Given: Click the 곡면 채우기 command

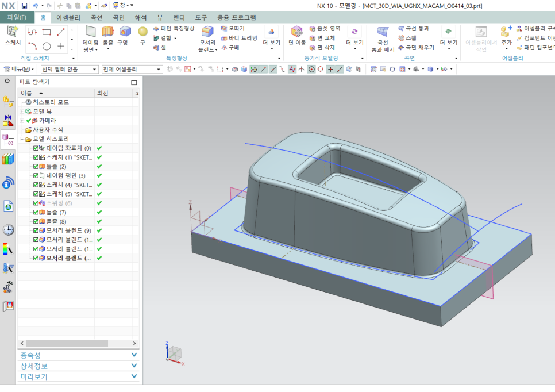Looking at the screenshot, I should point(416,48).
